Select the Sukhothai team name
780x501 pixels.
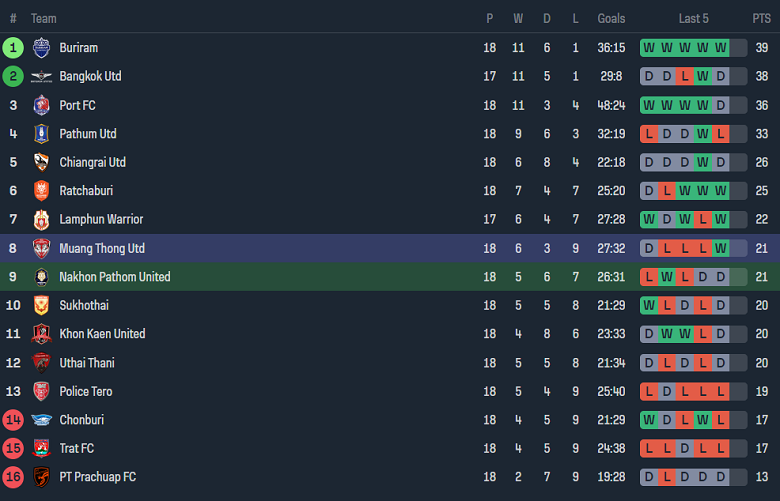[x=84, y=305]
